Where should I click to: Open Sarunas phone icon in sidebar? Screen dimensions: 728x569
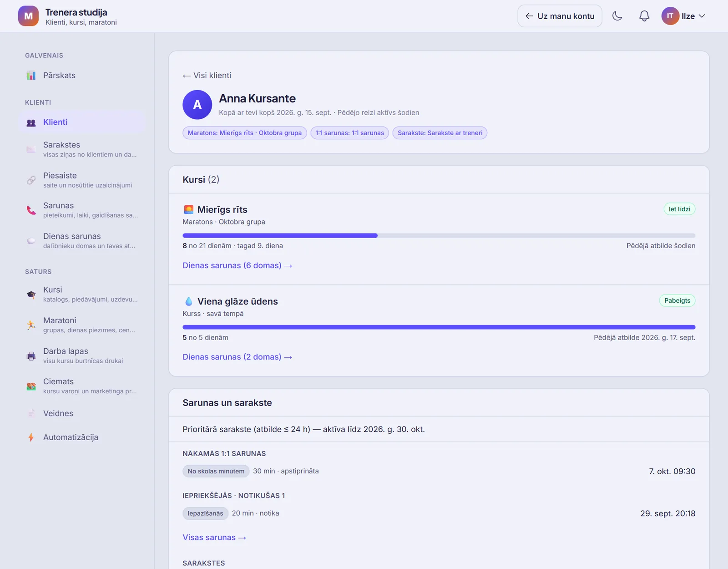31,210
